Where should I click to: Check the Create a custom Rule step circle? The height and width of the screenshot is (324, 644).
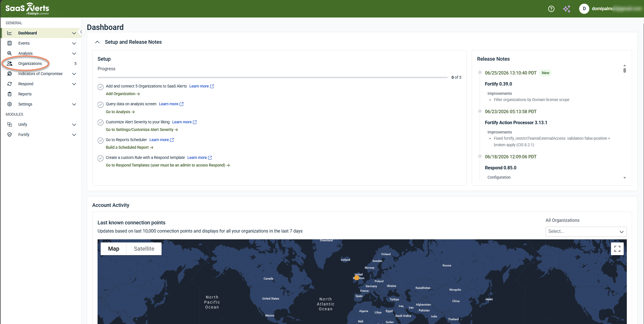pyautogui.click(x=100, y=158)
